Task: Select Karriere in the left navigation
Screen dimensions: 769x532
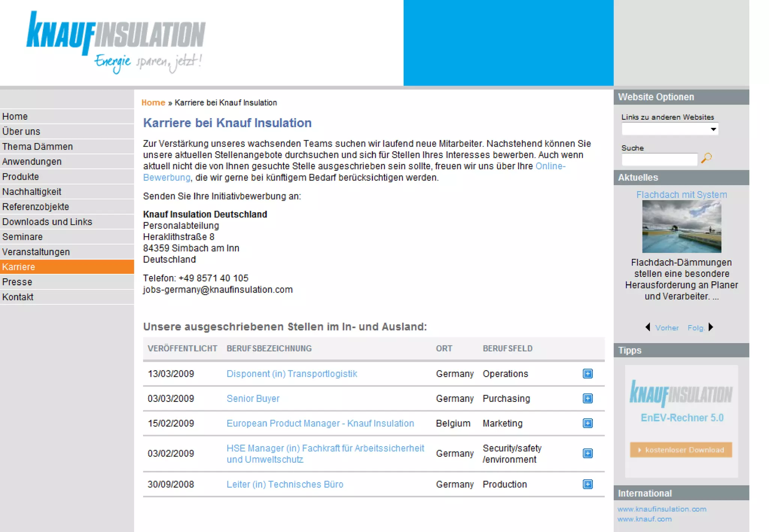Action: tap(19, 267)
